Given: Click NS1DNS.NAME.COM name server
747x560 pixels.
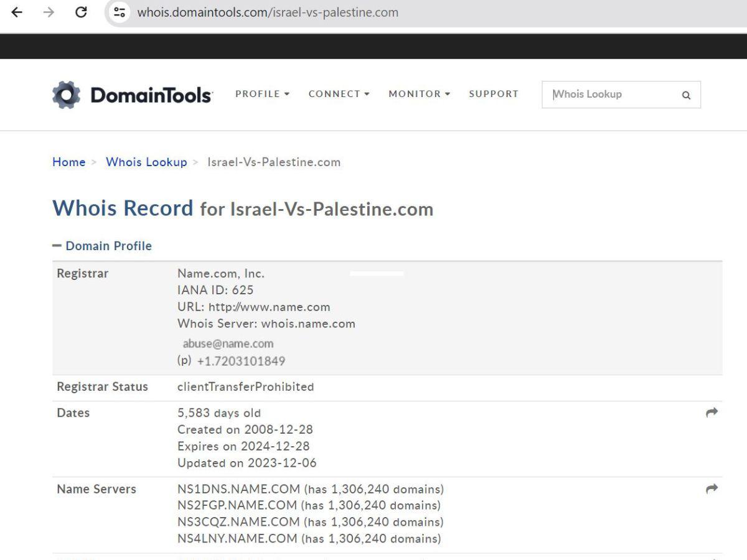Looking at the screenshot, I should click(239, 489).
